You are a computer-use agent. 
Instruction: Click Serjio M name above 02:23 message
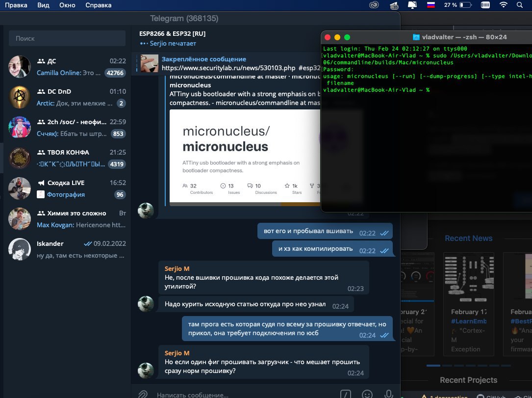[x=177, y=268]
